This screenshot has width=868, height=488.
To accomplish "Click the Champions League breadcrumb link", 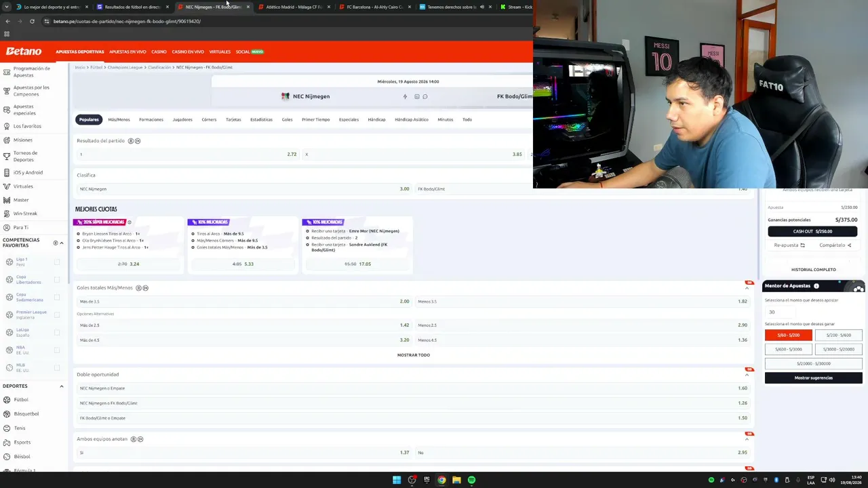I will point(125,67).
